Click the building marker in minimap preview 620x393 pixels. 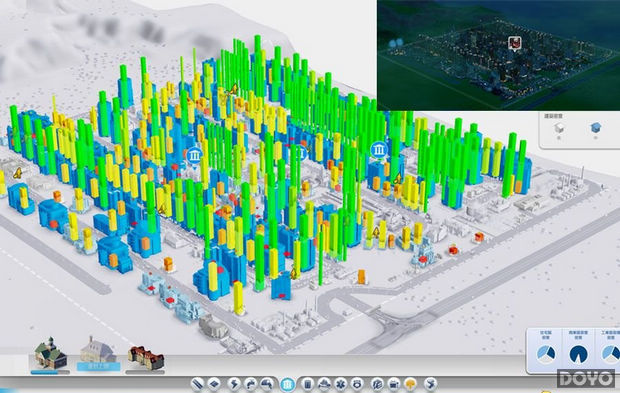tap(514, 43)
